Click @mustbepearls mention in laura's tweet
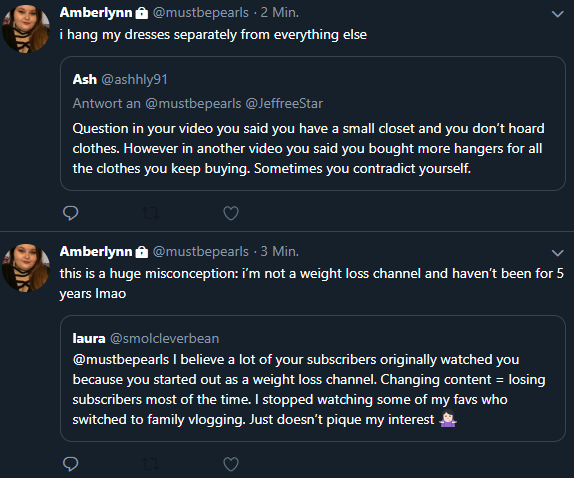This screenshot has height=478, width=574. click(x=121, y=360)
